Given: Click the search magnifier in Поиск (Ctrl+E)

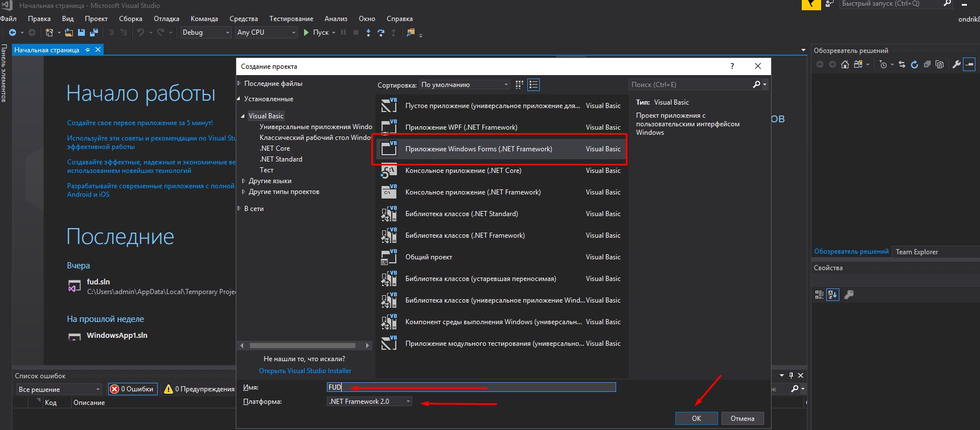Looking at the screenshot, I should click(756, 84).
